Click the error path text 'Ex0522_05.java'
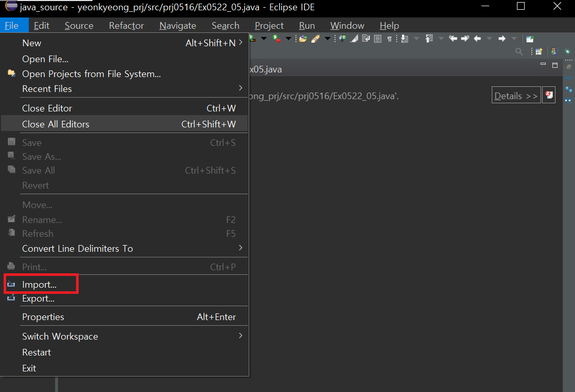The width and height of the screenshot is (575, 392). point(364,96)
